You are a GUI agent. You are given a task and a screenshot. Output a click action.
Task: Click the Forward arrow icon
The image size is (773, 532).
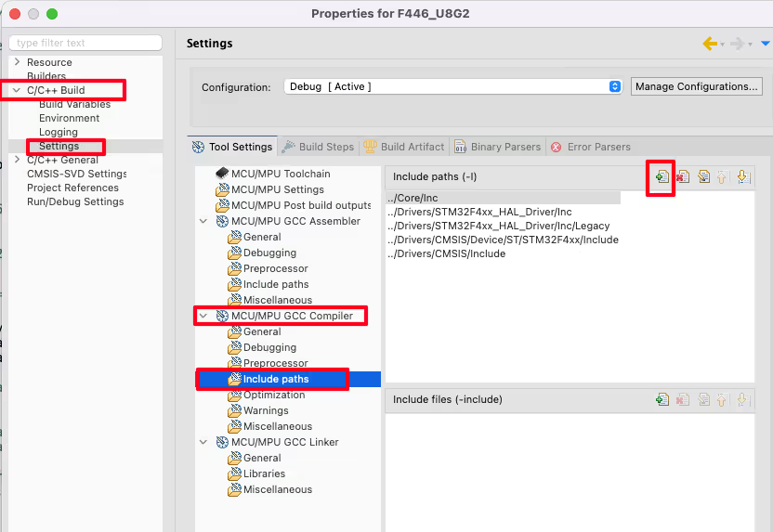click(x=738, y=44)
